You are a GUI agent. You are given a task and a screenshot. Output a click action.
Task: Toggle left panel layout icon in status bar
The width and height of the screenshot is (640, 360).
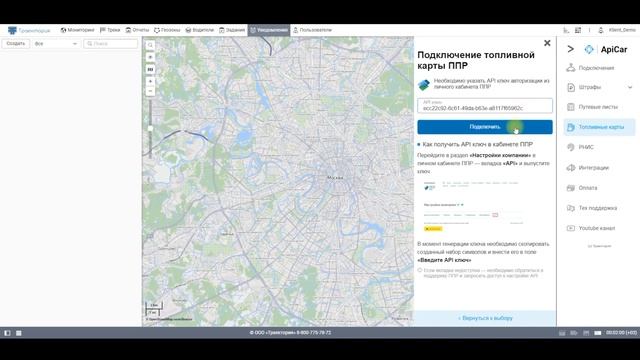pyautogui.click(x=7, y=333)
